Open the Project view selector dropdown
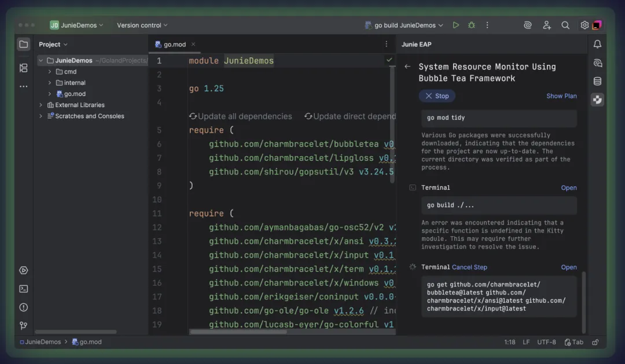The width and height of the screenshot is (625, 364). [53, 44]
